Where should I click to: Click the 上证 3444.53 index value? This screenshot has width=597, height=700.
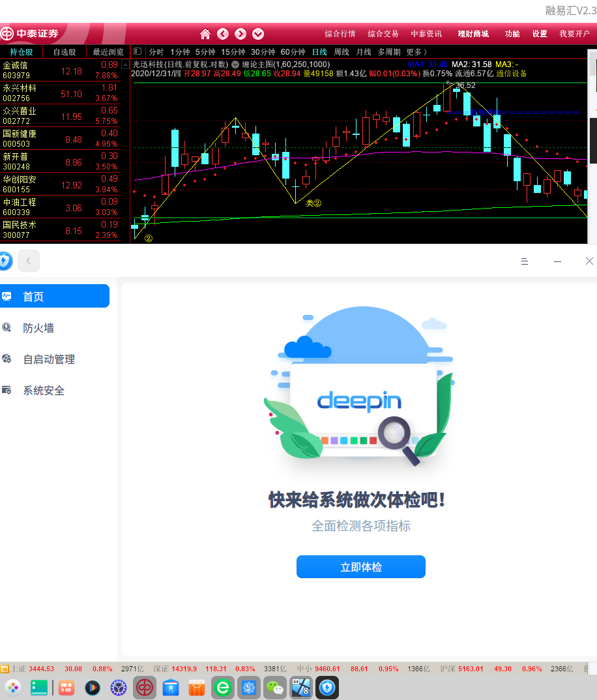coord(41,669)
